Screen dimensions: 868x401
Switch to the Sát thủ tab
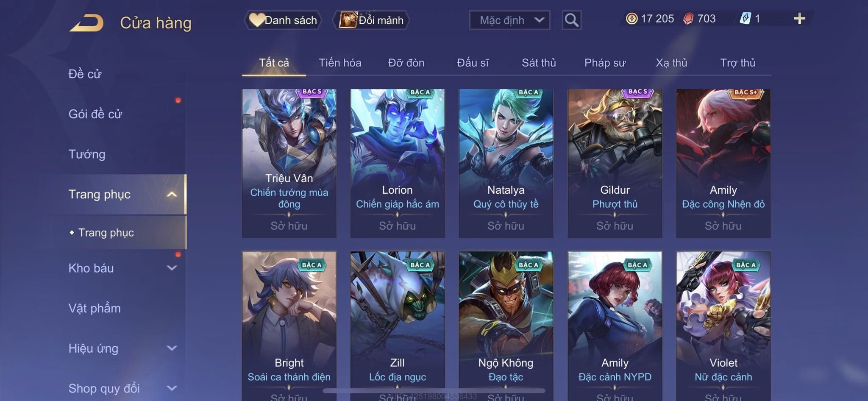click(x=539, y=63)
